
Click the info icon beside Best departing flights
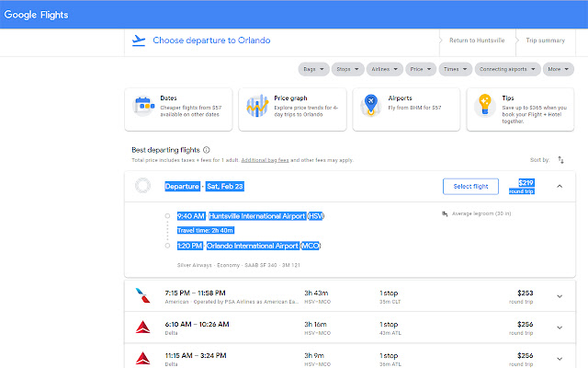click(206, 150)
